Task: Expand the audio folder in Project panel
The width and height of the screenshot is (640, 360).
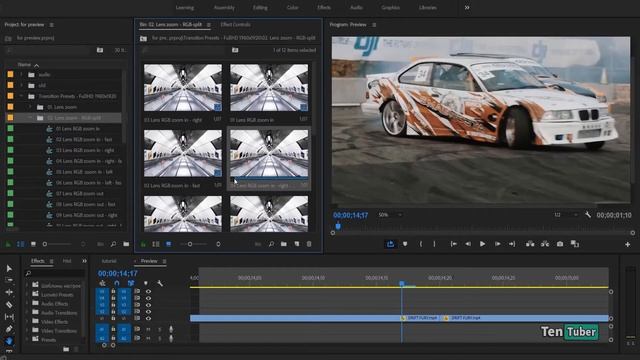Action: click(22, 75)
